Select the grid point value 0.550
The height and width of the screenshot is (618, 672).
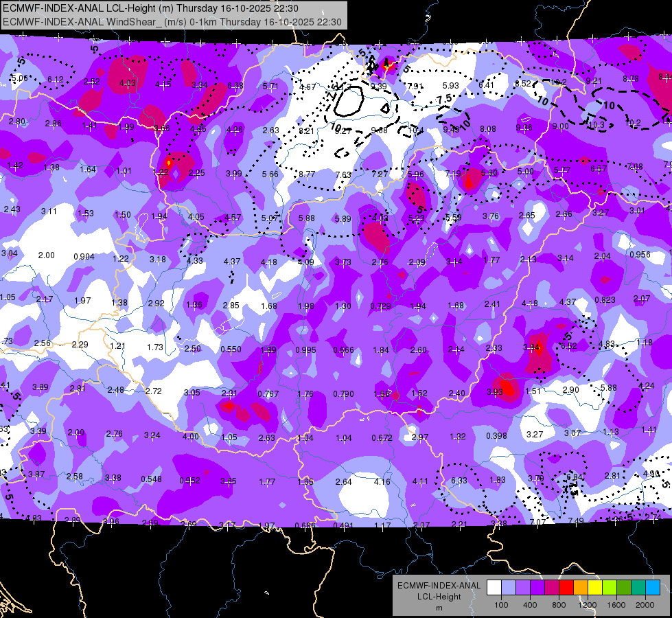point(231,350)
